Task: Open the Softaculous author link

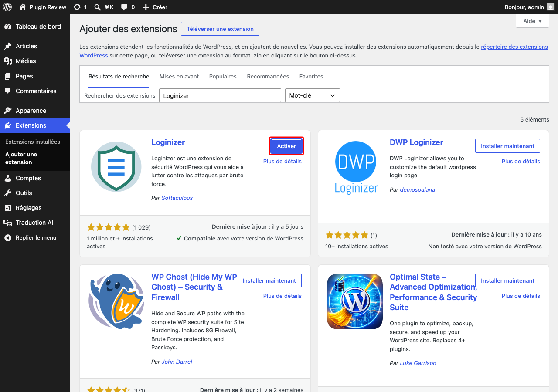Action: pos(177,198)
